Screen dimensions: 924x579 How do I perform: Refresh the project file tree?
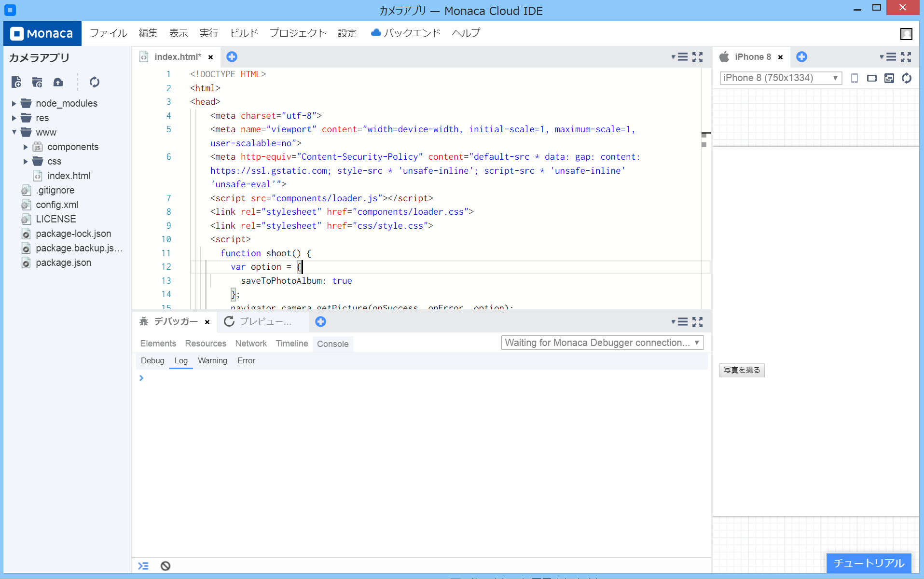pos(95,82)
